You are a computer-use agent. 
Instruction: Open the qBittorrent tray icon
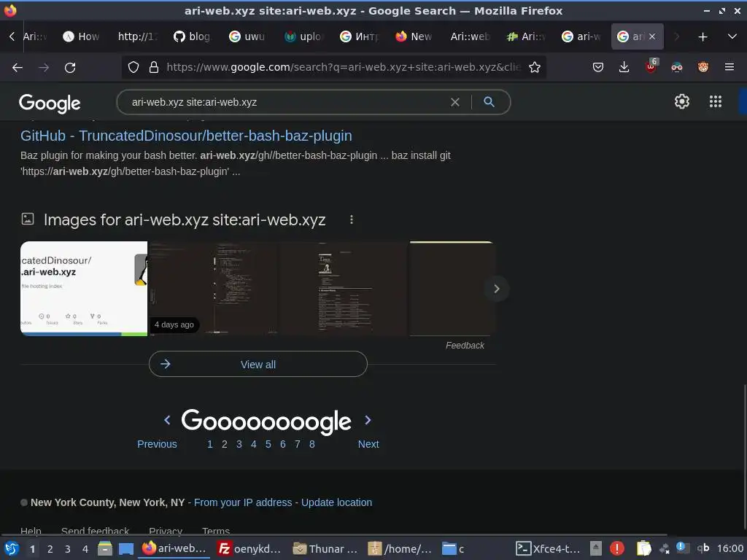(x=703, y=548)
